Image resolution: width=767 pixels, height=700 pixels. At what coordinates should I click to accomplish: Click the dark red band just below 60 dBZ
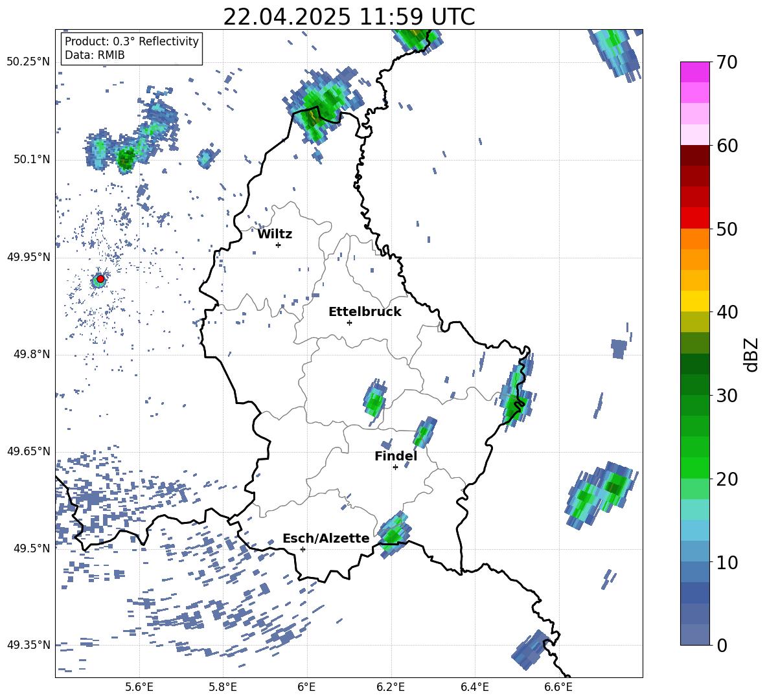click(x=694, y=155)
